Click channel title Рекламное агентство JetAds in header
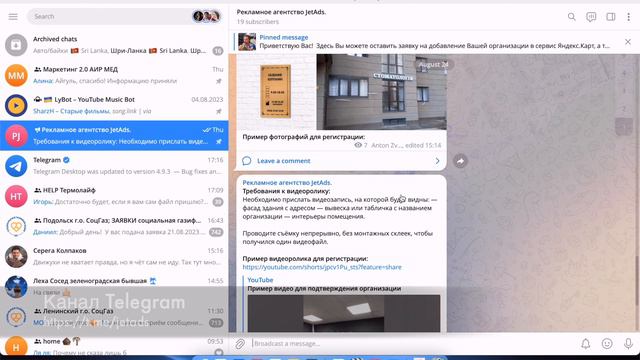Image resolution: width=640 pixels, height=360 pixels. point(281,12)
